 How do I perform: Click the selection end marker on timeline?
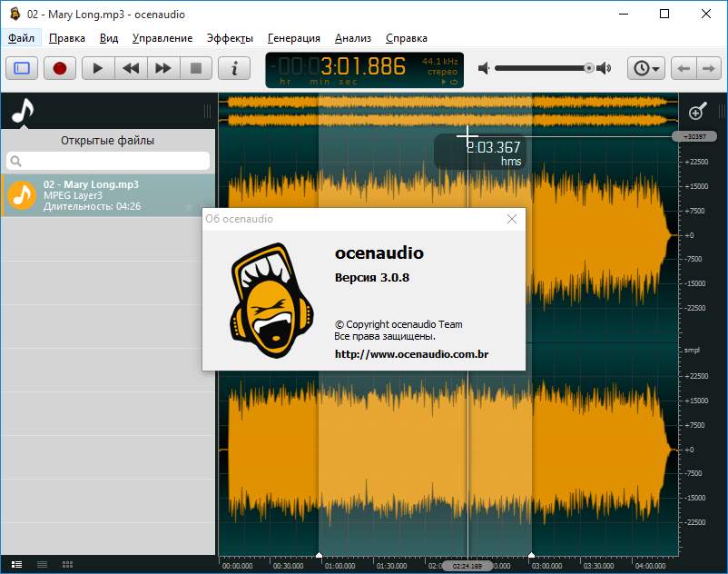point(532,555)
